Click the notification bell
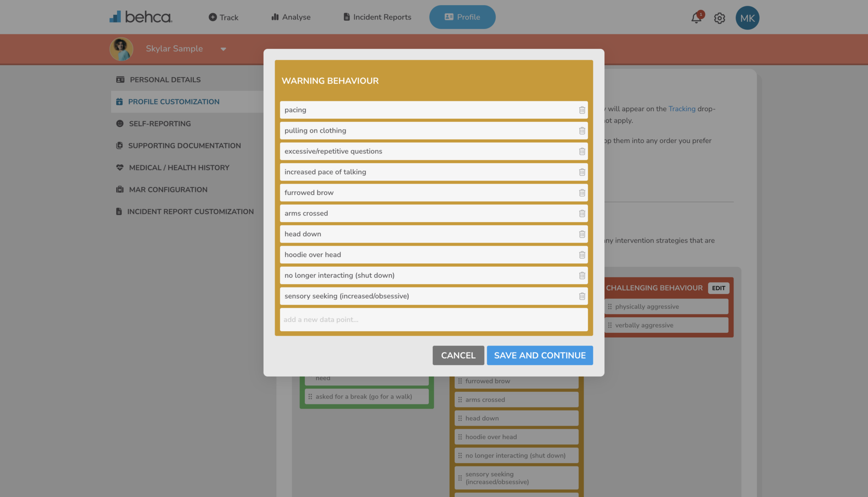The image size is (868, 497). point(696,18)
